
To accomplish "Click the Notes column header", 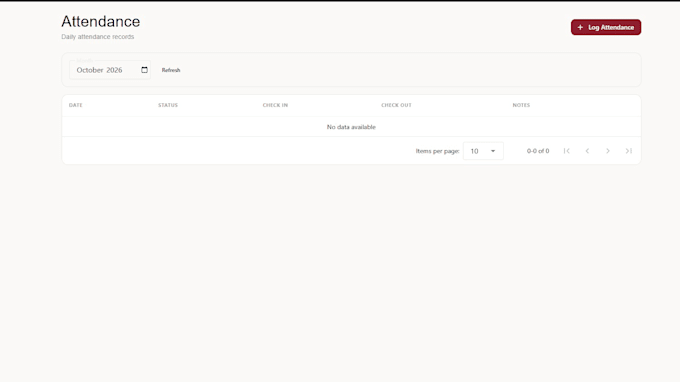I will tap(521, 105).
